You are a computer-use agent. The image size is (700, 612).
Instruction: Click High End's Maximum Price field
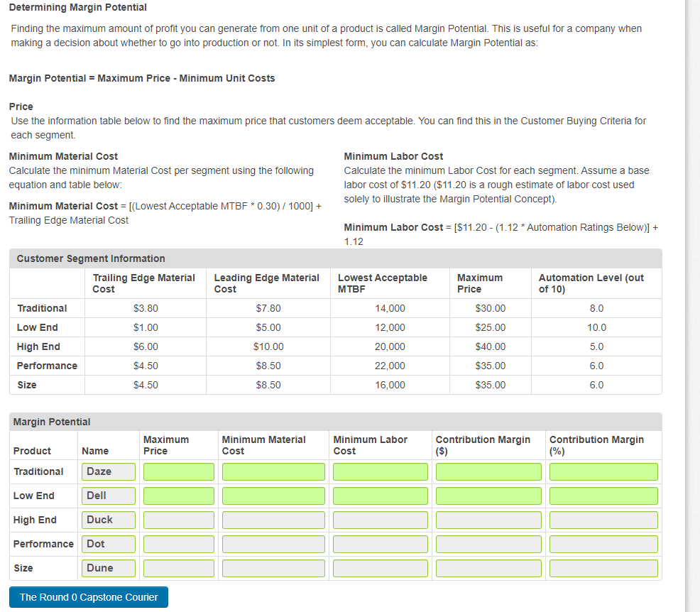point(177,519)
